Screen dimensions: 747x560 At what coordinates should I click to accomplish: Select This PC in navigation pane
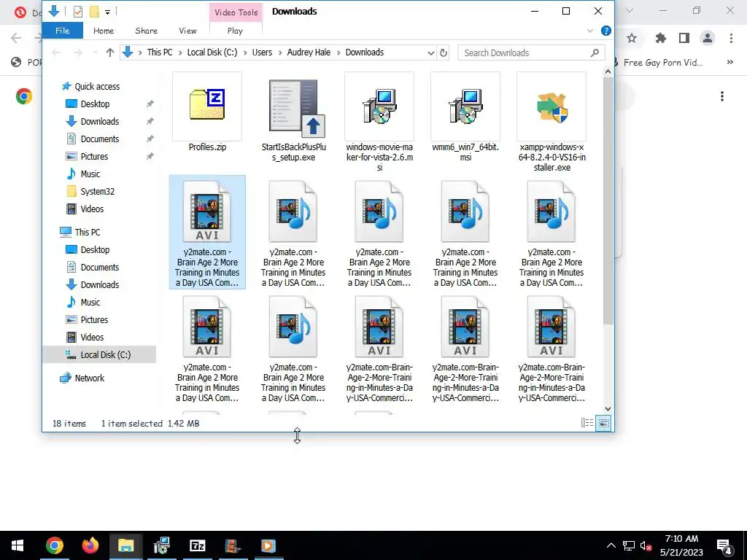click(88, 233)
